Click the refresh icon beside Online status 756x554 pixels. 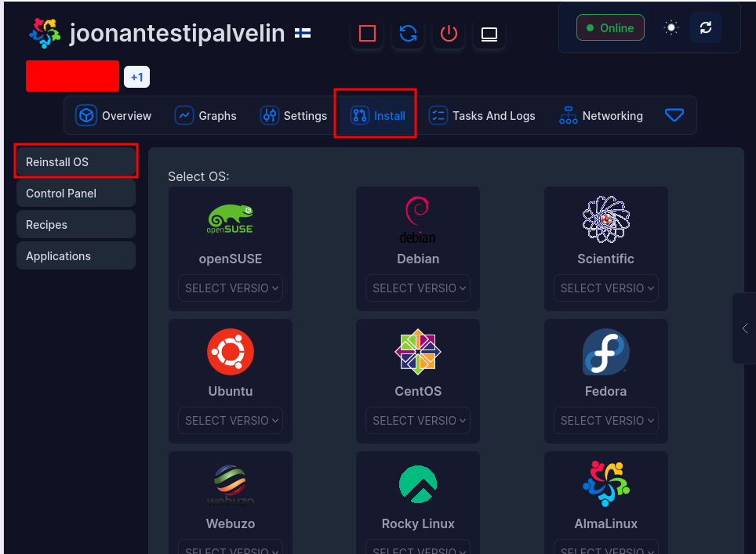705,27
